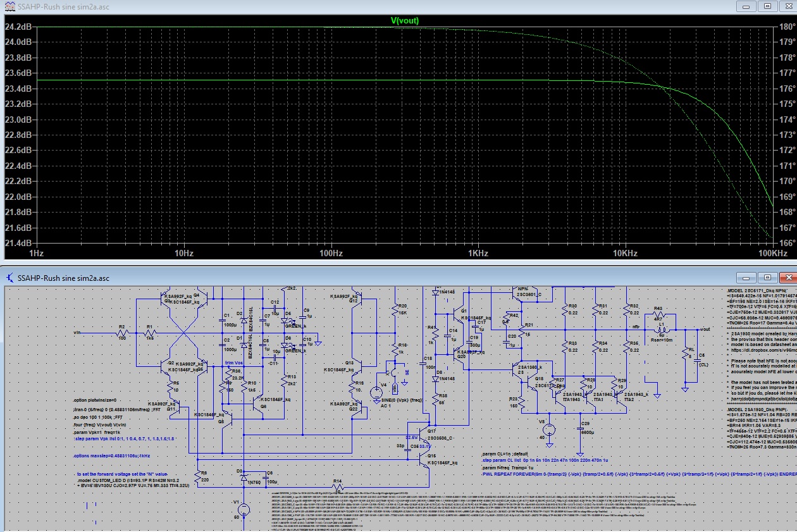The width and height of the screenshot is (797, 532).
Task: Click the 166° phase axis label
Action: pyautogui.click(x=788, y=243)
